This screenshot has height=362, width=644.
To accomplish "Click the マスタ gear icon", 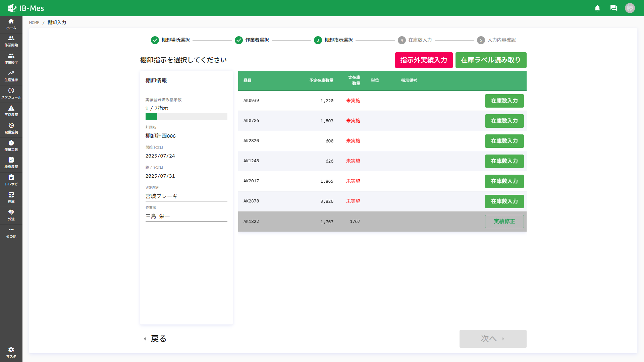I will coord(11,350).
